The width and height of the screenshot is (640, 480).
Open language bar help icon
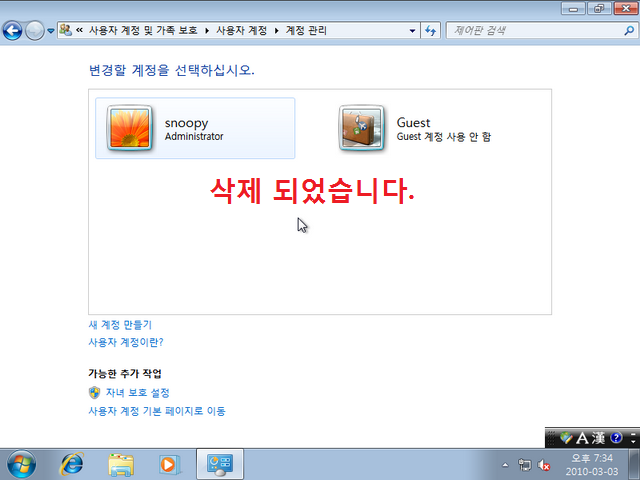[616, 438]
